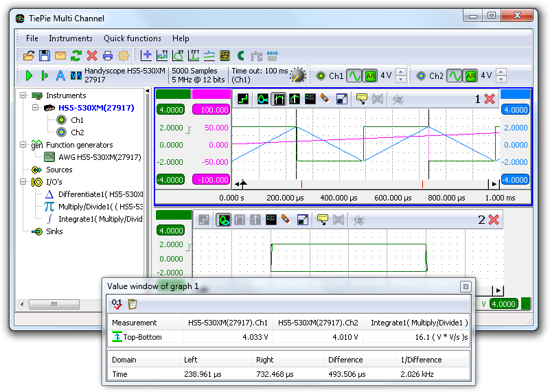Screen dimensions: 550x392
Task: Create an FFT spectrum graph
Action: [194, 56]
